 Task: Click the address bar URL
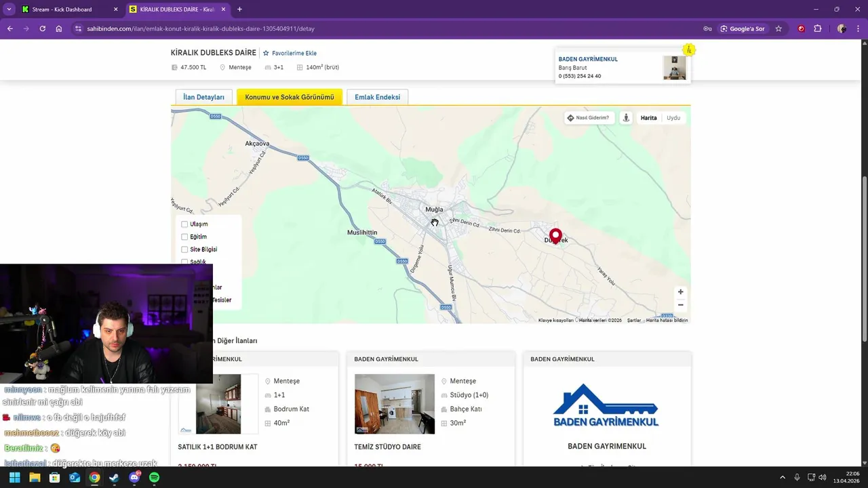tap(201, 28)
